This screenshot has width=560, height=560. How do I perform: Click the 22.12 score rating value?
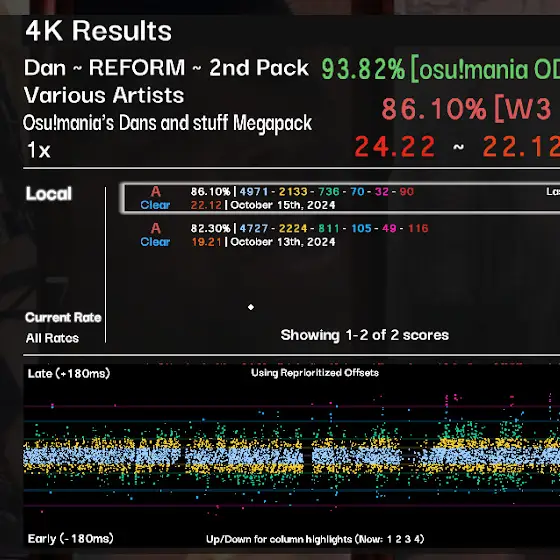click(x=206, y=205)
